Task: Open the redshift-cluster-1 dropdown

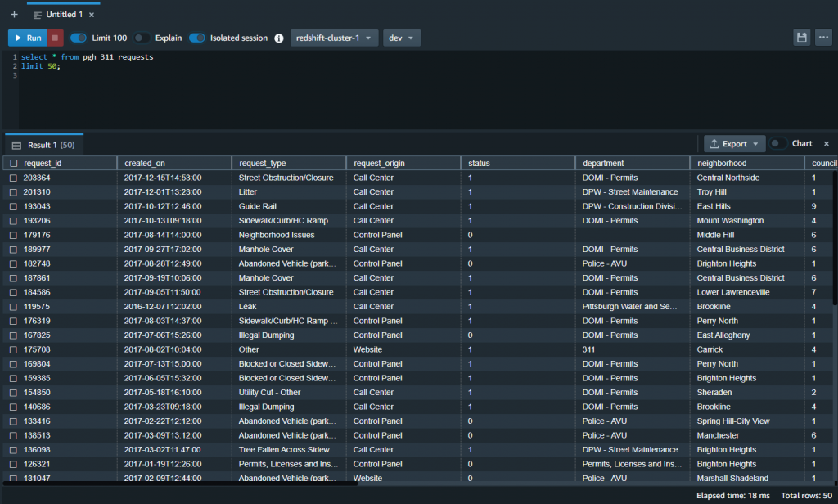Action: (x=334, y=38)
